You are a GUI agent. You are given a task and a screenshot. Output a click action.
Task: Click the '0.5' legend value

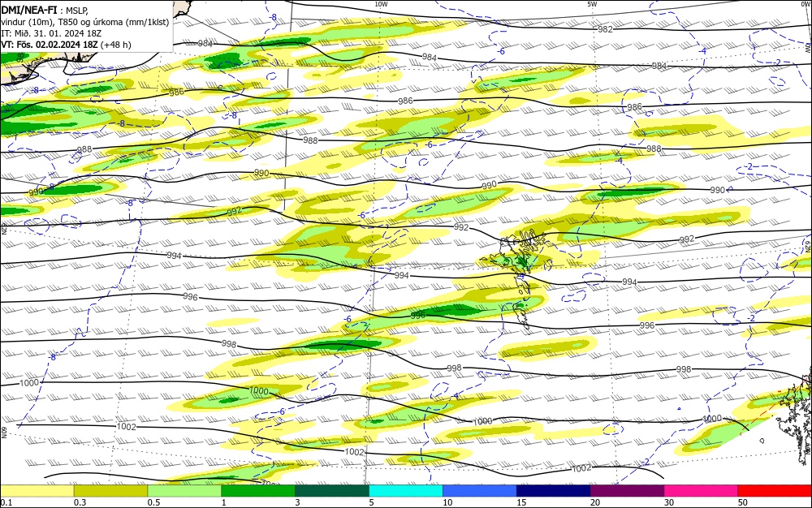153,502
